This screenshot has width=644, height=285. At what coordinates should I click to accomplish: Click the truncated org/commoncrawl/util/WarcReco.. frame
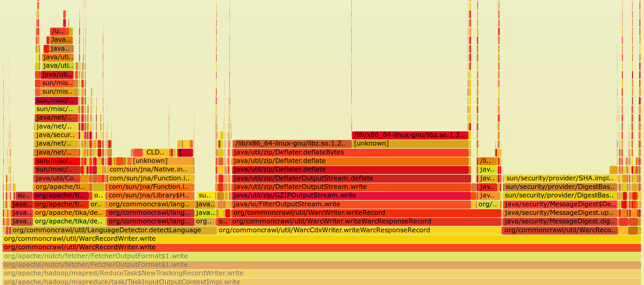pyautogui.click(x=560, y=230)
